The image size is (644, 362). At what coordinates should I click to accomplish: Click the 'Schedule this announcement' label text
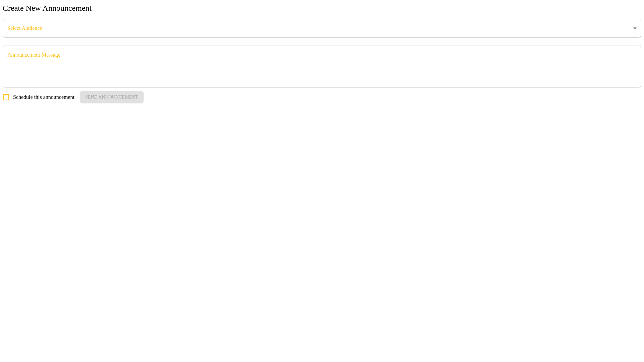[x=44, y=97]
